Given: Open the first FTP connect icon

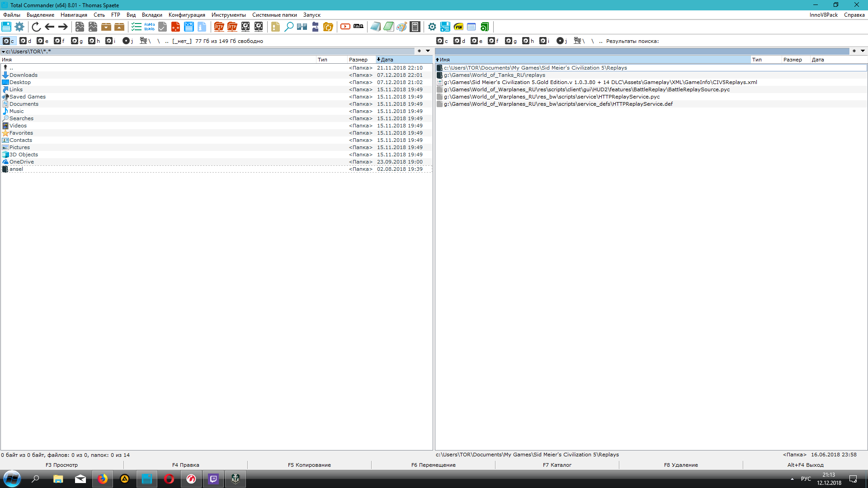Looking at the screenshot, I should 219,27.
